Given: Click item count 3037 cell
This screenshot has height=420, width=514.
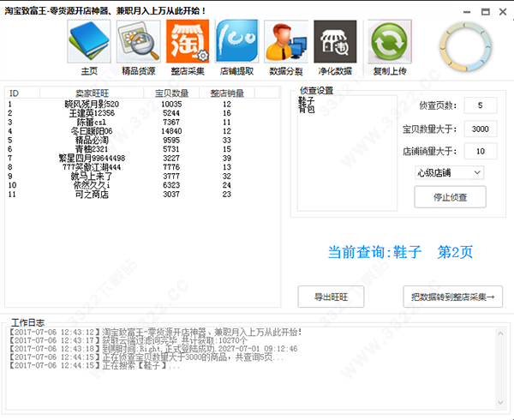Looking at the screenshot, I should point(171,194).
